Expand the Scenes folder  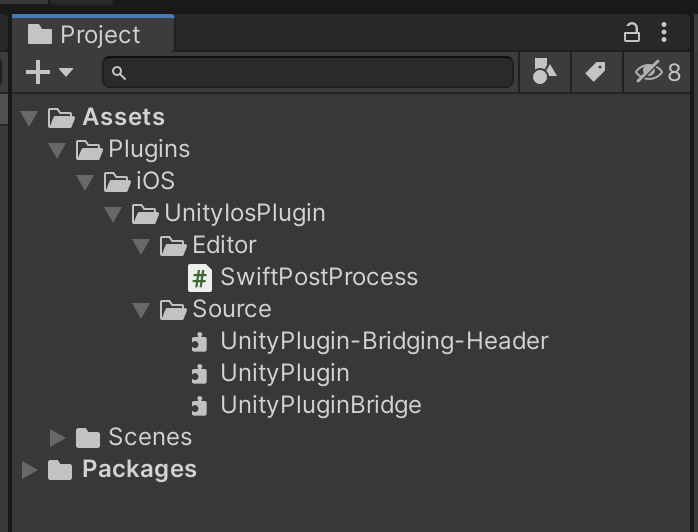57,438
